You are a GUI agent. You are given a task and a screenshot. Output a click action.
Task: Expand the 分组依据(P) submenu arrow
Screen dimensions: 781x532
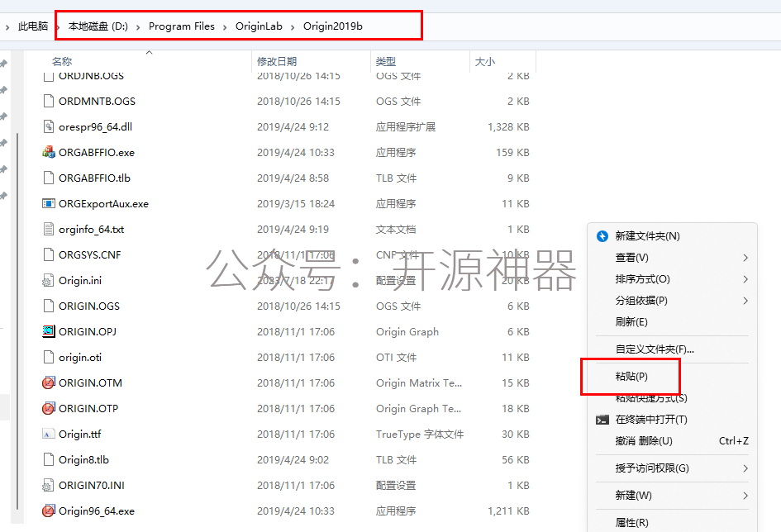(x=745, y=300)
